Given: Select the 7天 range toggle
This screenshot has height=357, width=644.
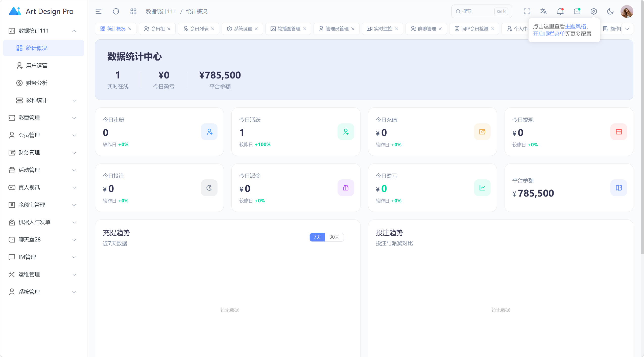Looking at the screenshot, I should pyautogui.click(x=317, y=237).
